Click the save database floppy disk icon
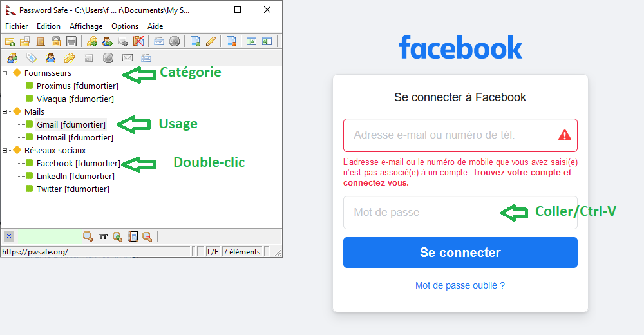644x335 pixels. click(x=71, y=41)
